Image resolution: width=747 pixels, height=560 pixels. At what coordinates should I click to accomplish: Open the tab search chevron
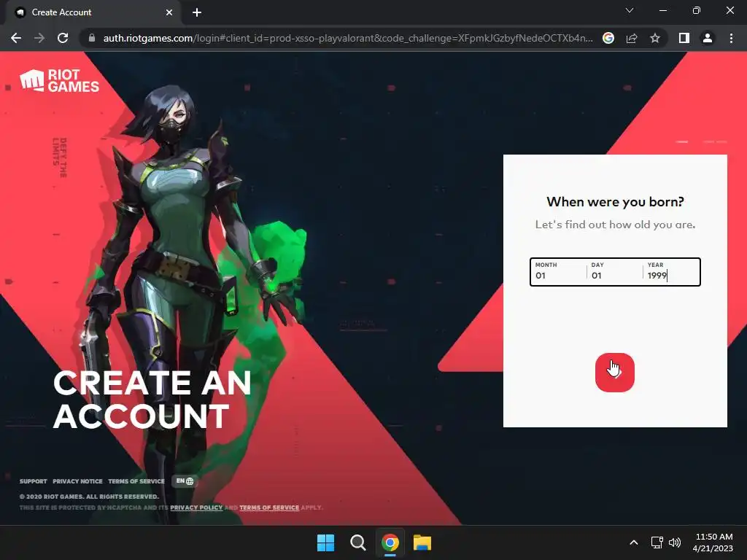point(630,10)
